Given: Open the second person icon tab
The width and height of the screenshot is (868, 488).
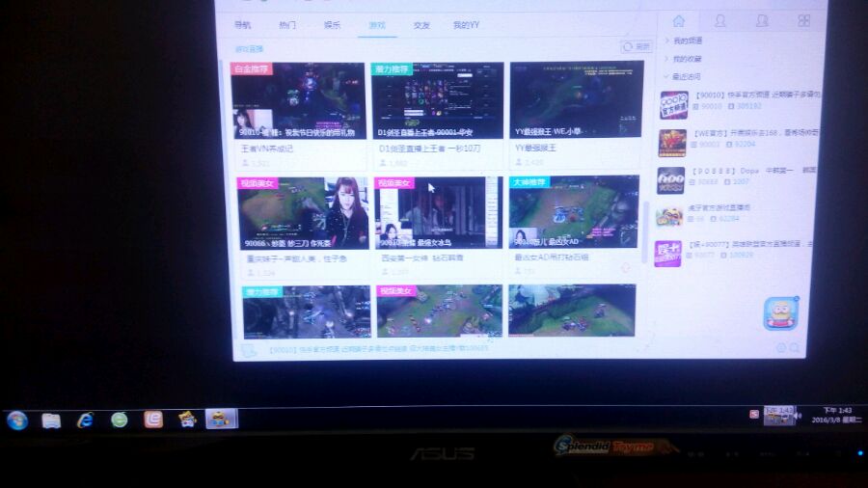Looking at the screenshot, I should 762,21.
